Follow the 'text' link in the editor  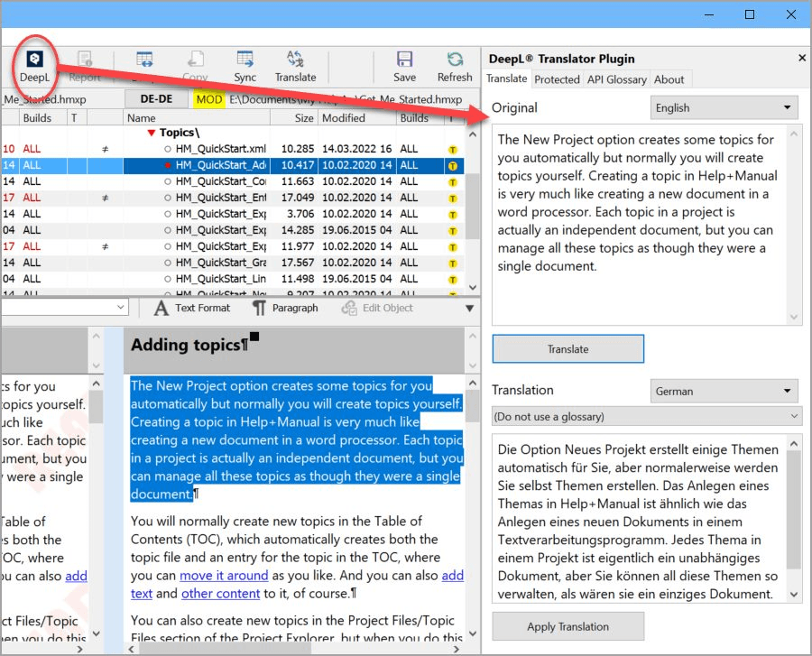pyautogui.click(x=142, y=594)
